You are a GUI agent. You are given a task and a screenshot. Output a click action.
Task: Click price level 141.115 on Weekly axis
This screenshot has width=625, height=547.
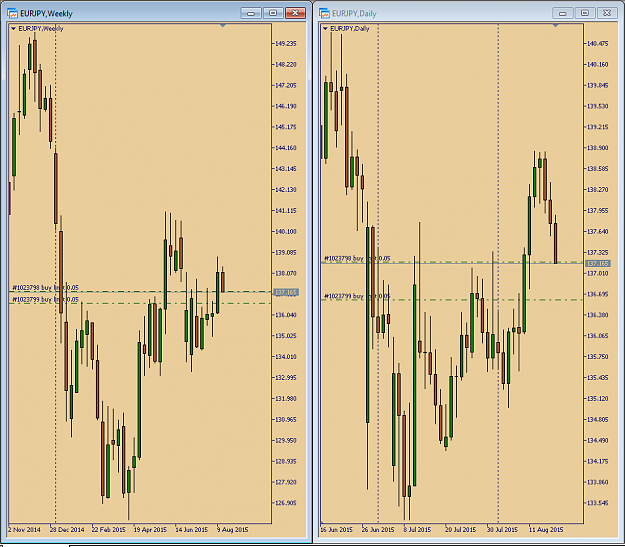click(286, 211)
